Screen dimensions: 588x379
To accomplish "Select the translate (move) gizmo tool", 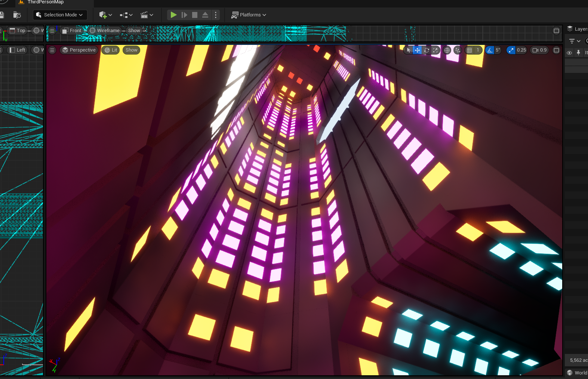I will tap(417, 50).
